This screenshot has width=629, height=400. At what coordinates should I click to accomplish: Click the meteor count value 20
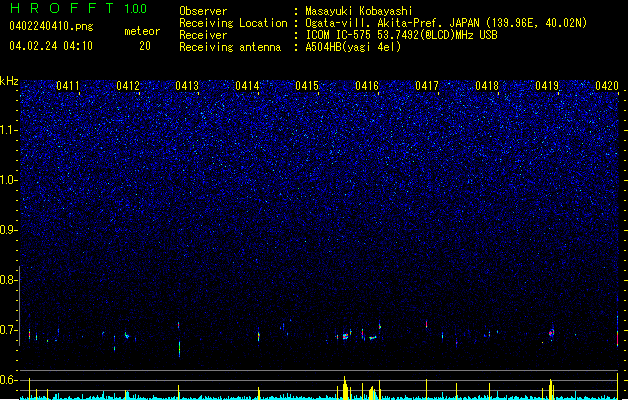click(145, 46)
